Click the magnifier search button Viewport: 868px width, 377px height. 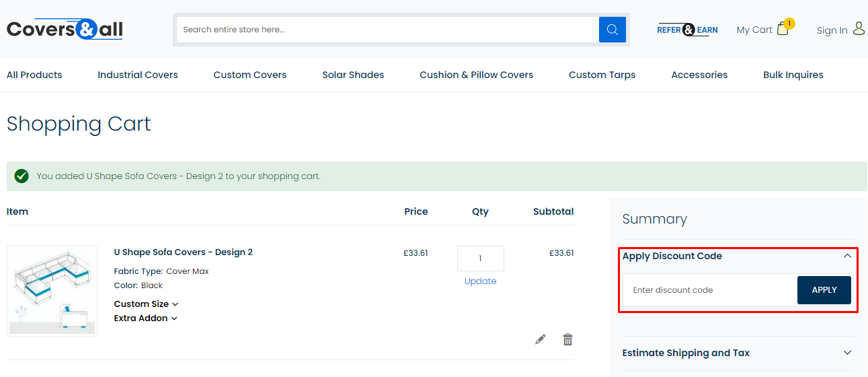pos(612,30)
